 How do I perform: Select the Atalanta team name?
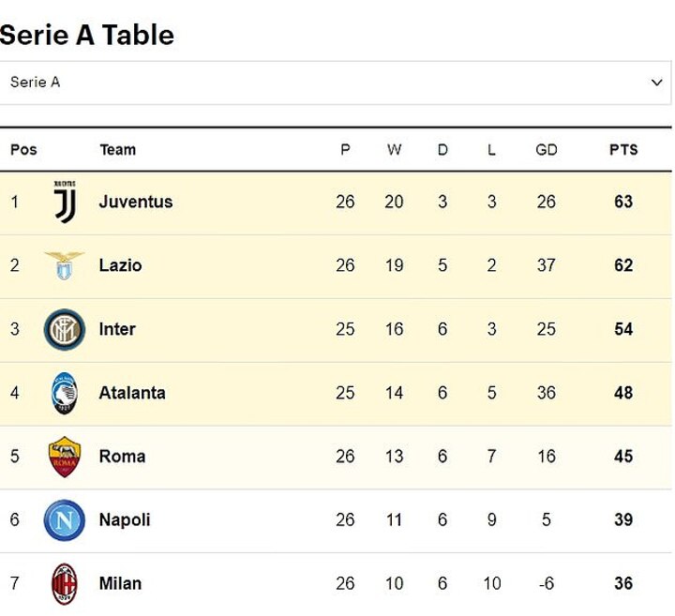point(132,393)
